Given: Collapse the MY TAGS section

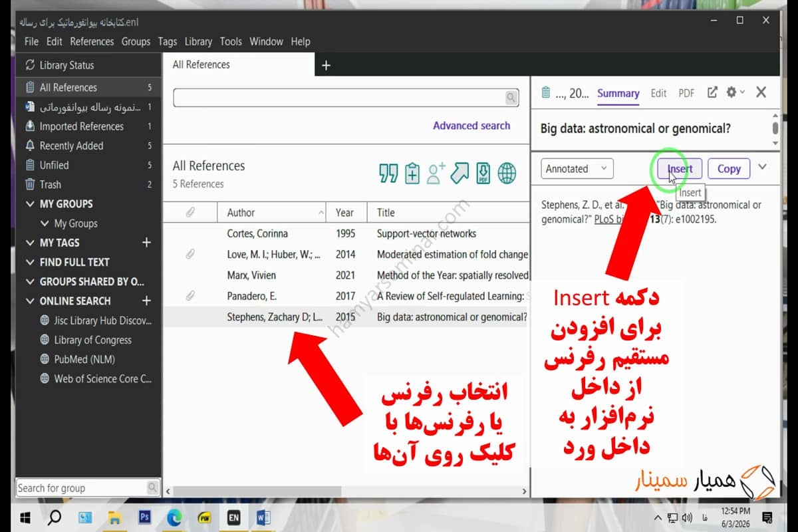Looking at the screenshot, I should click(29, 243).
